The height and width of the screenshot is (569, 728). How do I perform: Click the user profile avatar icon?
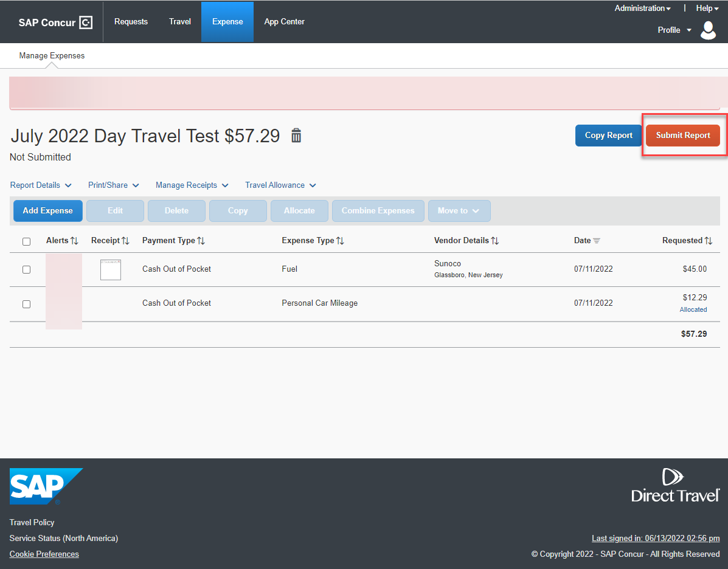pyautogui.click(x=708, y=30)
